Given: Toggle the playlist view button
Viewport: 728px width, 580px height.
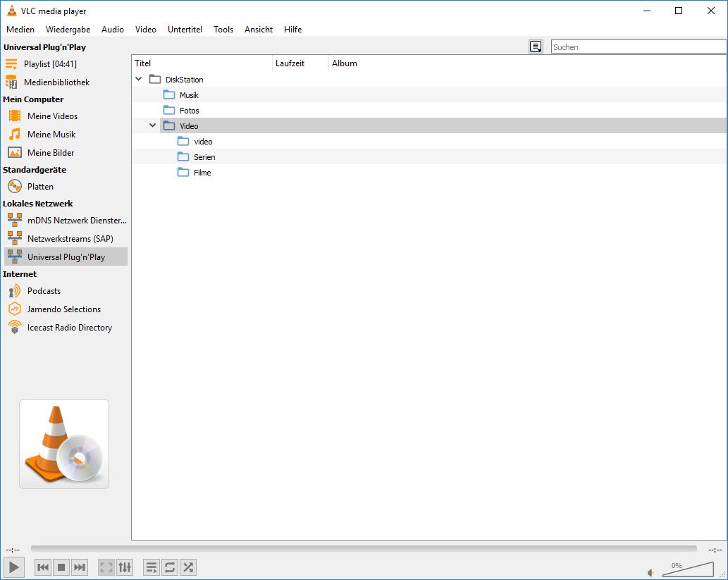Looking at the screenshot, I should 151,567.
